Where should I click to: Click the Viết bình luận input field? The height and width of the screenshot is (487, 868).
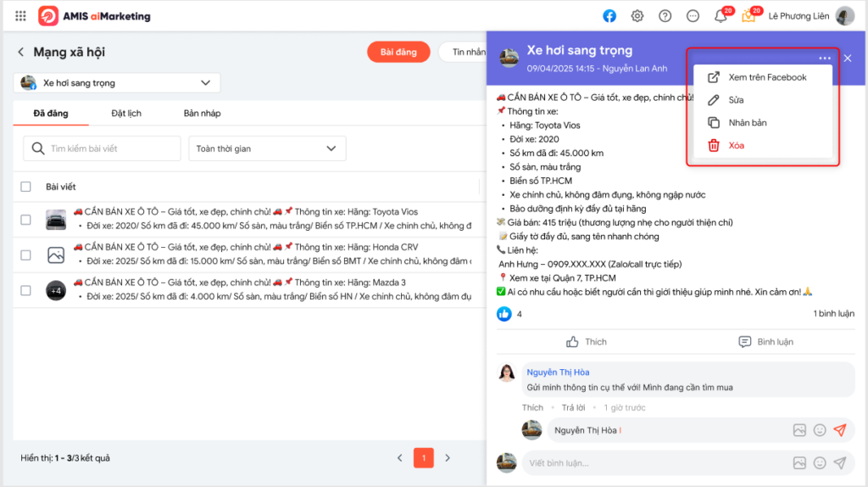[688, 463]
